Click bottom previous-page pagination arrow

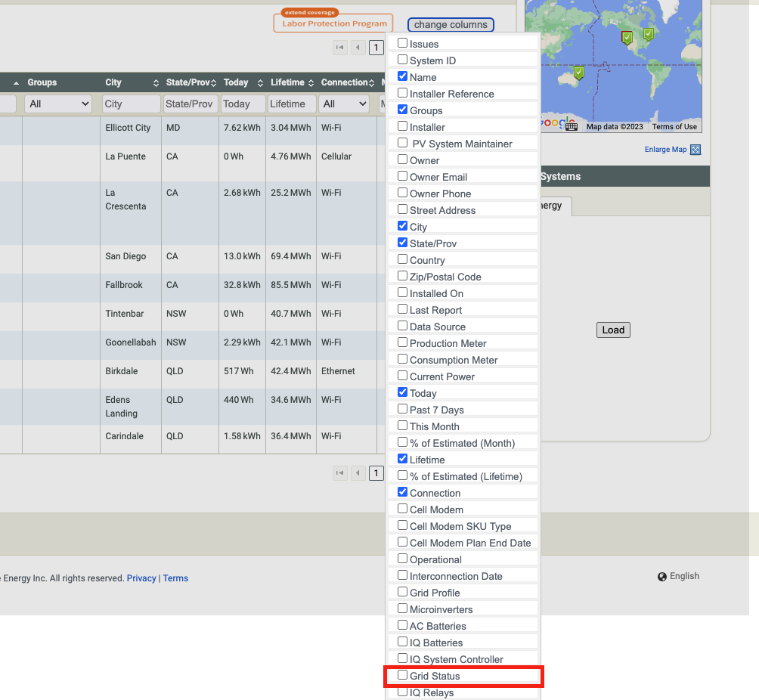coord(358,473)
